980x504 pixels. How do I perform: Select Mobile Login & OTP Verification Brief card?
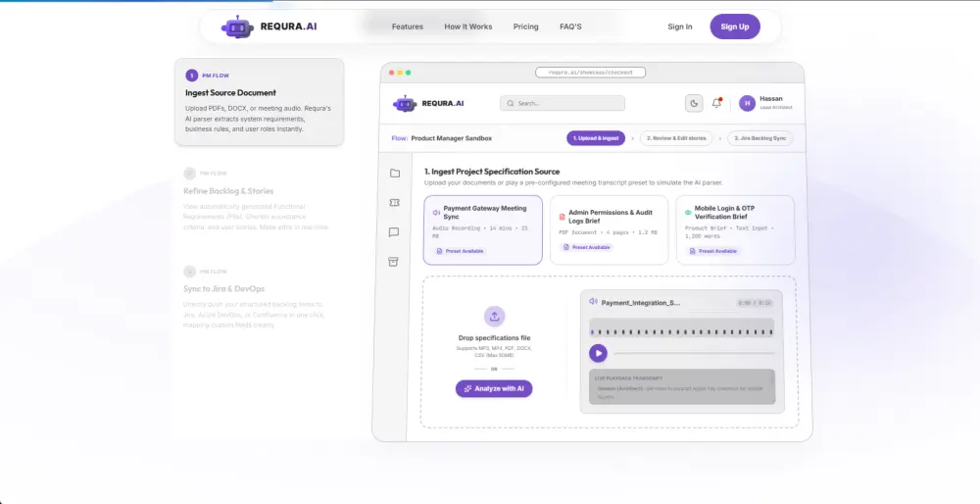pos(736,230)
